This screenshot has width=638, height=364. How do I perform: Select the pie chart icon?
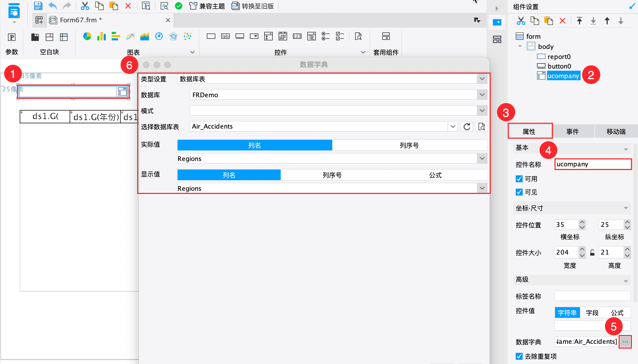(87, 36)
